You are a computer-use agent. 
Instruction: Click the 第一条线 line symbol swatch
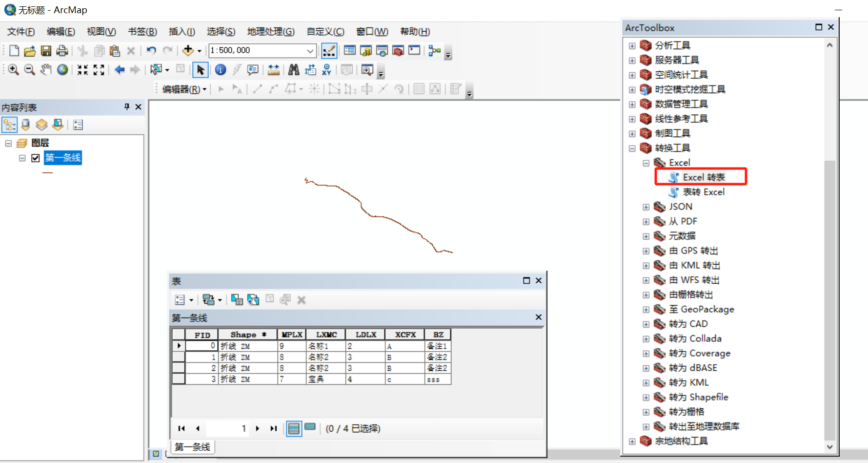pyautogui.click(x=47, y=173)
